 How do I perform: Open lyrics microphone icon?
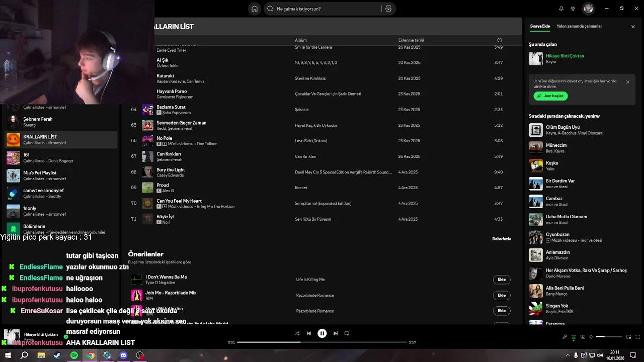tap(565, 337)
